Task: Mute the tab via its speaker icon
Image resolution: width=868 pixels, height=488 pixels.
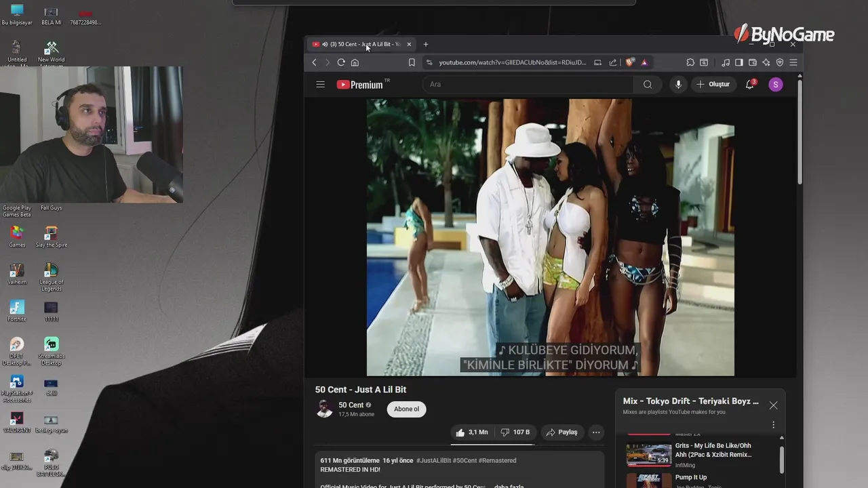Action: [325, 44]
